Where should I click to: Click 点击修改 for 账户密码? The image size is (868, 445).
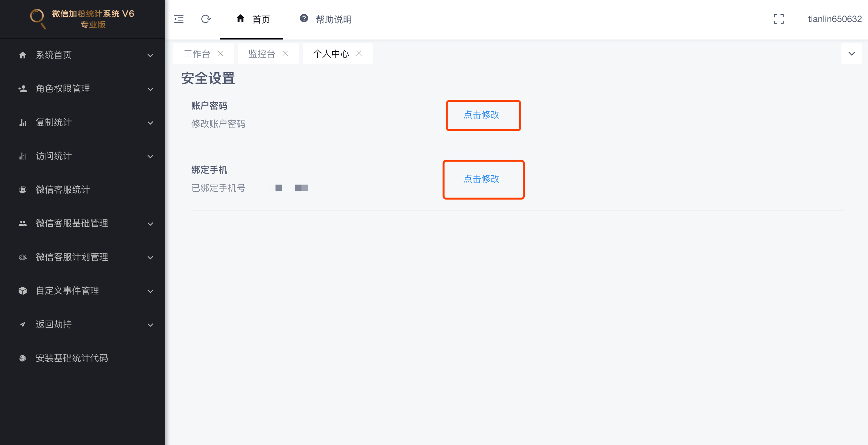pos(481,115)
